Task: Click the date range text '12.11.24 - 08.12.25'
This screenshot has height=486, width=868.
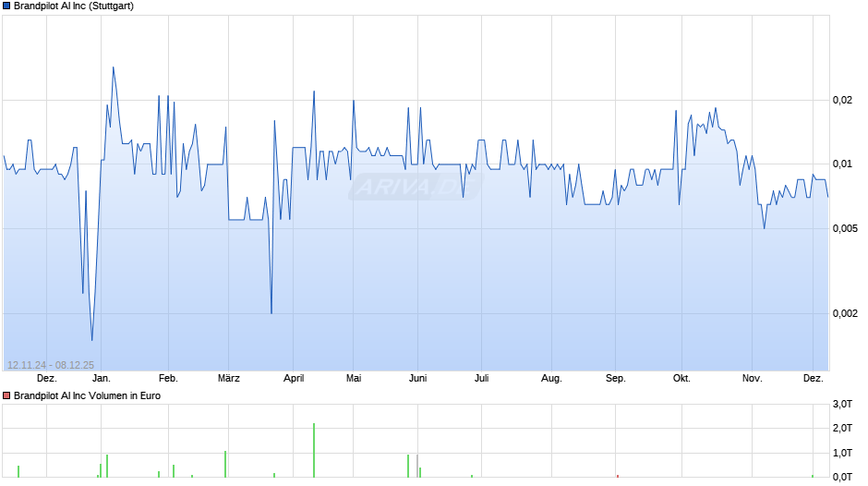Action: tap(51, 365)
